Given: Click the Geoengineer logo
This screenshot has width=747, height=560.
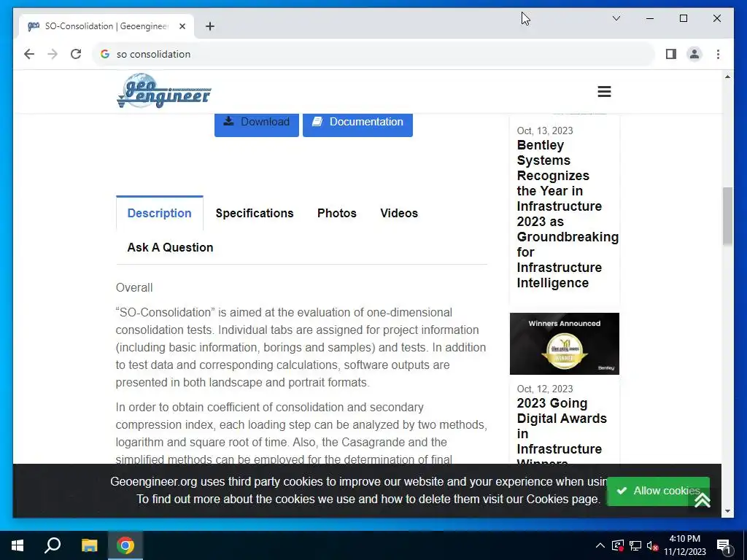Looking at the screenshot, I should 164,91.
